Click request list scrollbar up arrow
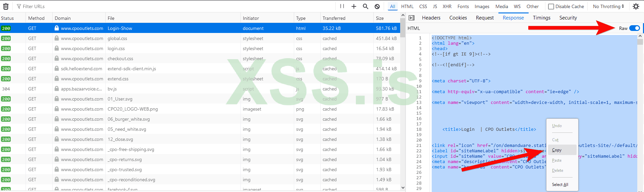The height and width of the screenshot is (192, 644). tap(403, 15)
